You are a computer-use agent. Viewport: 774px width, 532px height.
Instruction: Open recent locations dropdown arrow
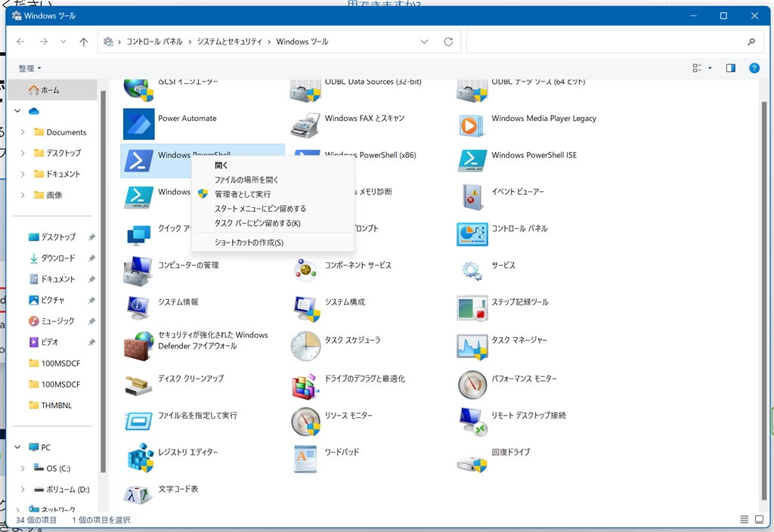coord(63,42)
